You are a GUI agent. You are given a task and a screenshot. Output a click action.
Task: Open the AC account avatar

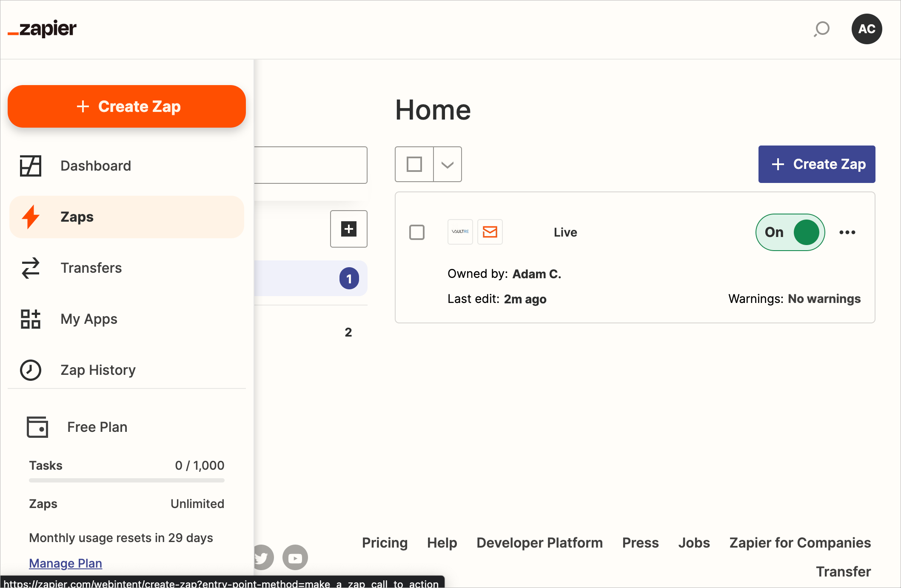click(867, 29)
